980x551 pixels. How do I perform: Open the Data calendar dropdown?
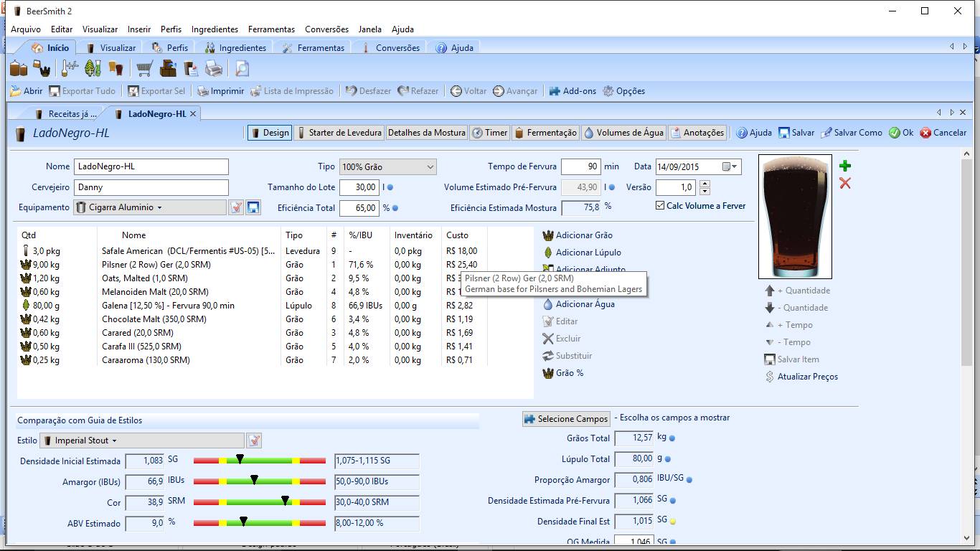730,166
